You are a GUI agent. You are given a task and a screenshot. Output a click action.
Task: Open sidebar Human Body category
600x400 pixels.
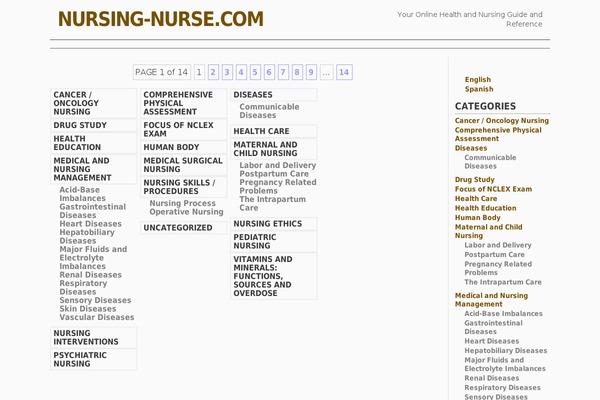click(x=478, y=218)
